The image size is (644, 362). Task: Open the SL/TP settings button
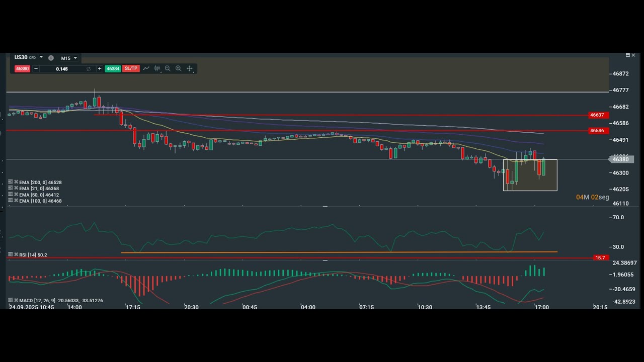point(131,68)
